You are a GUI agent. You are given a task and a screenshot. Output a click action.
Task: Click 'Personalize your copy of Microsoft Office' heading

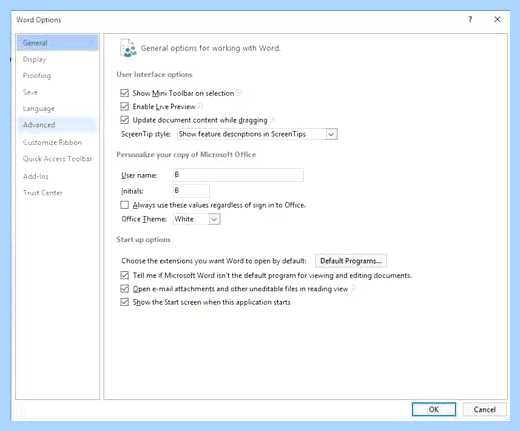[x=186, y=155]
